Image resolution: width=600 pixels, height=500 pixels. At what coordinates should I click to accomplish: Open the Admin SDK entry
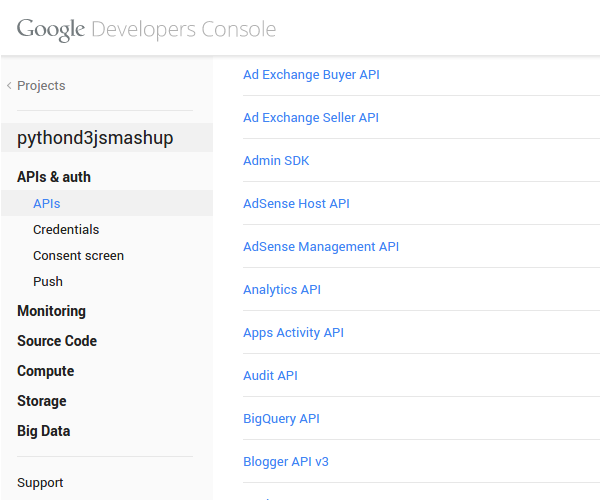click(x=276, y=161)
